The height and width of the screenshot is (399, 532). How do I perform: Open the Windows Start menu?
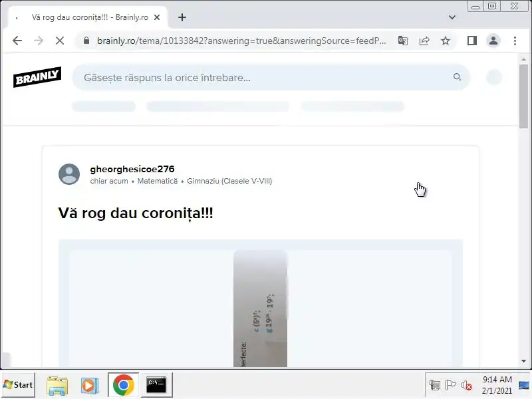tap(18, 385)
